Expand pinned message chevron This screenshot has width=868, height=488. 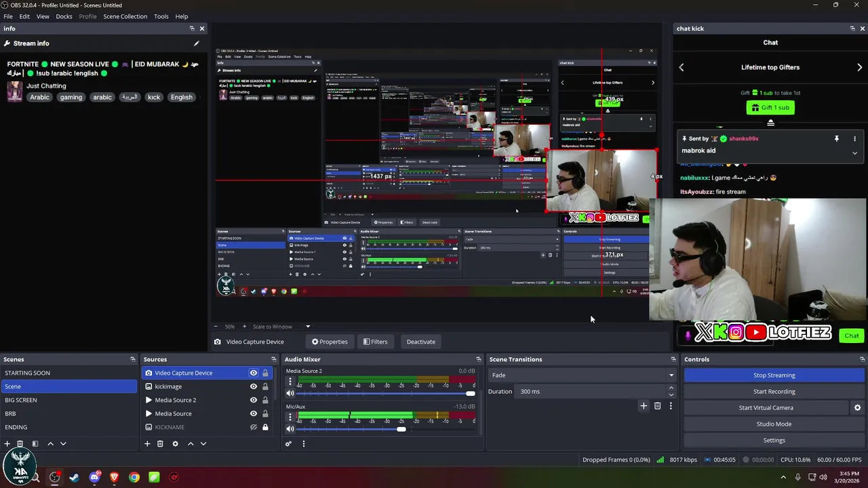coord(854,153)
